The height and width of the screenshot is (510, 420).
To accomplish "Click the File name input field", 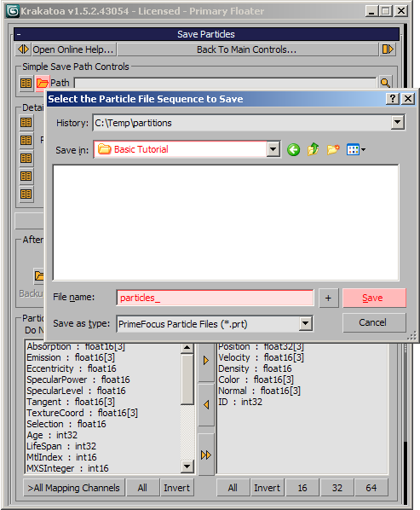I will [x=215, y=298].
